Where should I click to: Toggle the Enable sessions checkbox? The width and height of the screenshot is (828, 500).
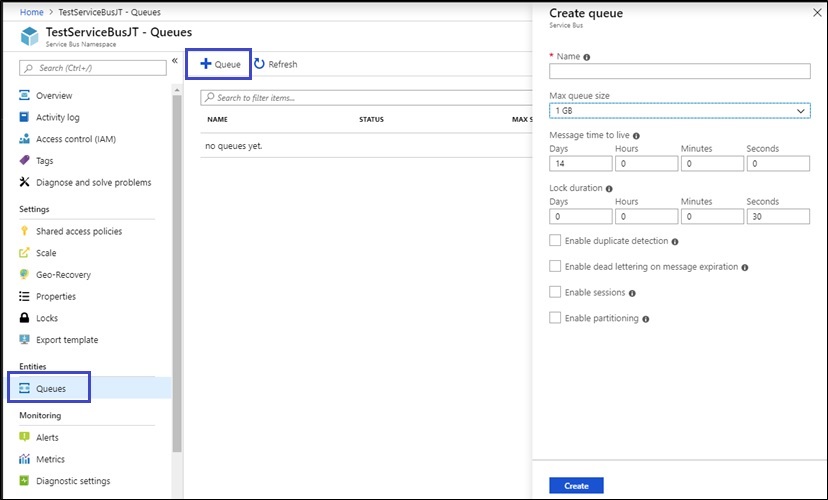pyautogui.click(x=555, y=292)
